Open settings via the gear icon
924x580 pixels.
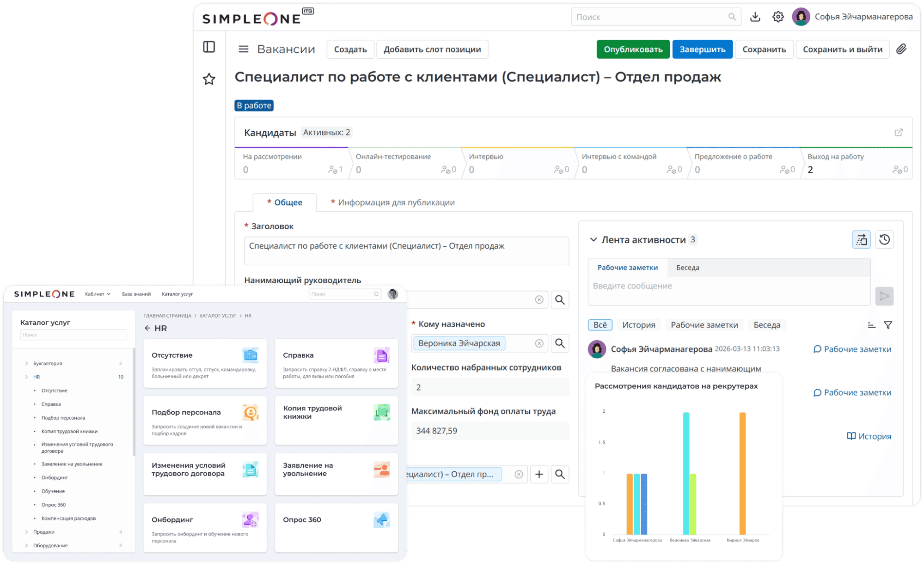click(x=777, y=17)
